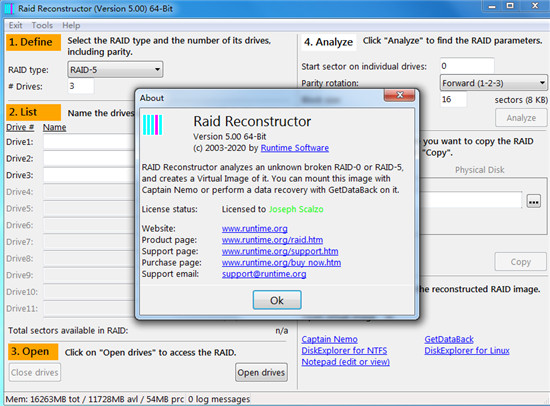Open the Tools menu
This screenshot has width=550, height=406.
point(42,25)
